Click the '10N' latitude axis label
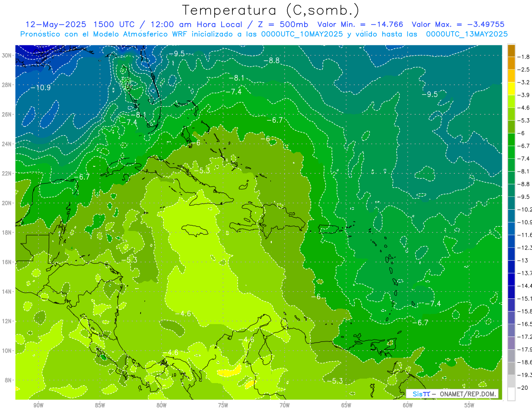The width and height of the screenshot is (532, 411). [7, 351]
